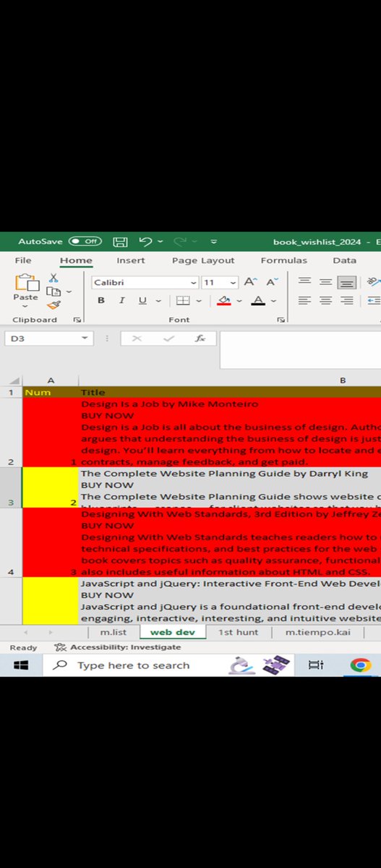Toggle Italic formatting
Image resolution: width=381 pixels, height=868 pixels.
[121, 300]
